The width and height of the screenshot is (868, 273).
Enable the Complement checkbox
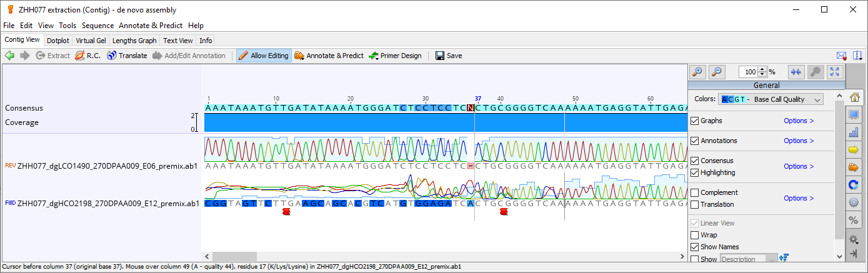[x=694, y=192]
